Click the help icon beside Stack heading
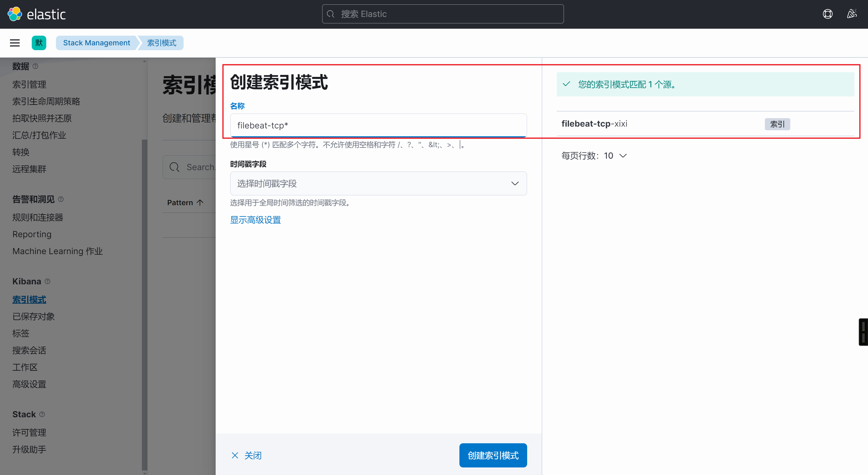Image resolution: width=868 pixels, height=475 pixels. pyautogui.click(x=42, y=414)
